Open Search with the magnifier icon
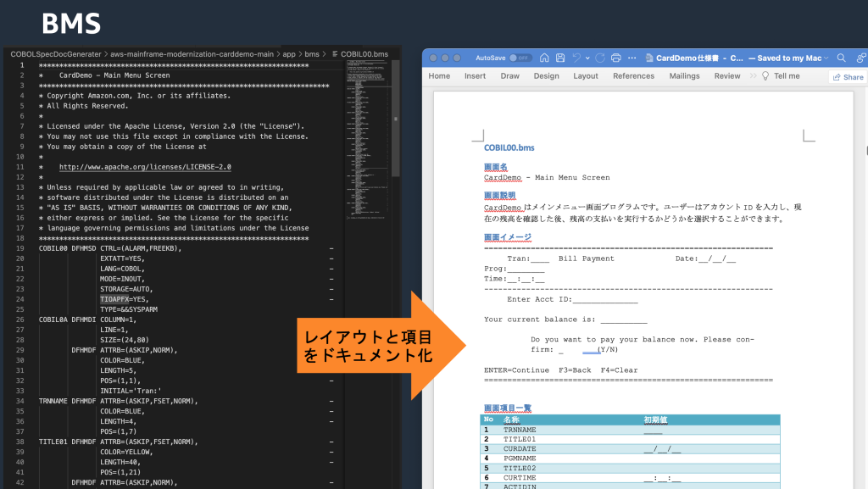The width and height of the screenshot is (868, 489). pos(842,56)
